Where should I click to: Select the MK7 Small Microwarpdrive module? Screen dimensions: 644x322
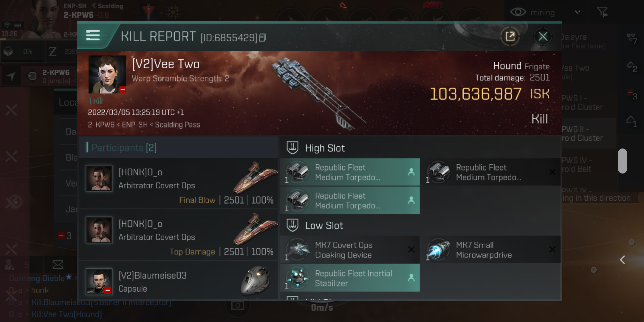coord(491,250)
